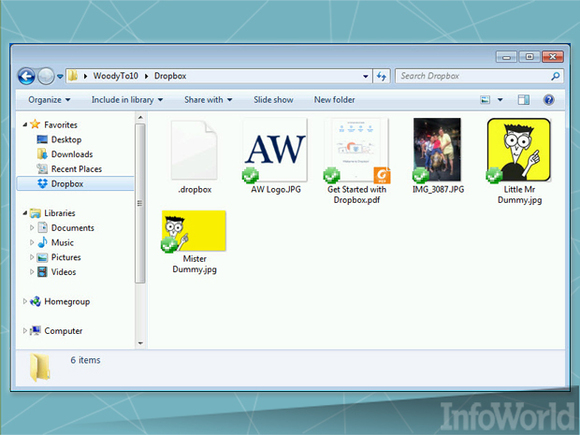Open Recent Places in Favorites
Viewport: 580px width, 435px height.
tap(76, 169)
